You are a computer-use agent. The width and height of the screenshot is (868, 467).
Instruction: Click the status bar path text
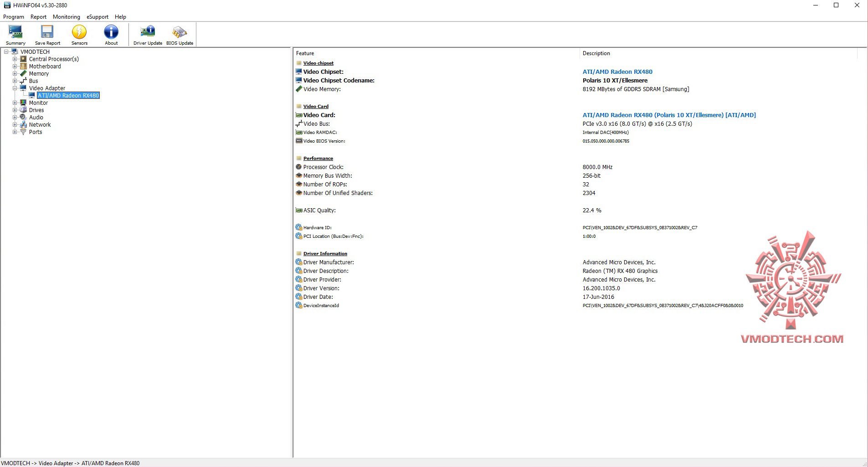tap(71, 463)
